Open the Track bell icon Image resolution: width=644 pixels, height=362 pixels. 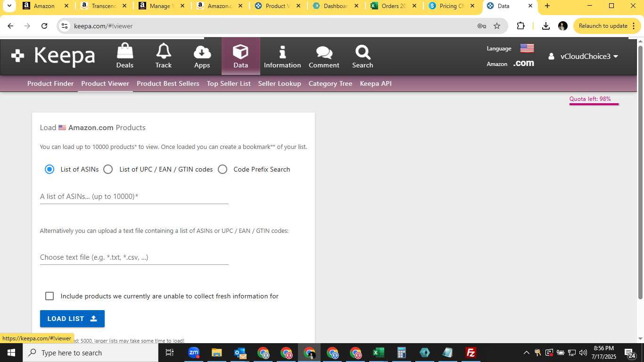point(164,51)
